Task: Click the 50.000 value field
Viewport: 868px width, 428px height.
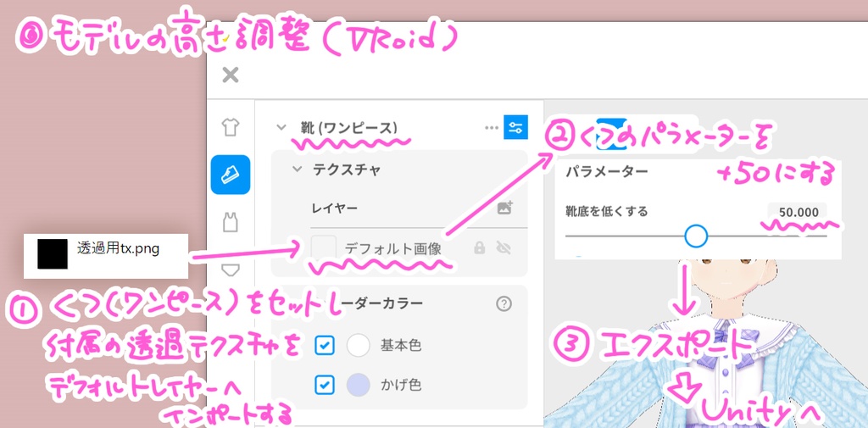Action: pos(797,213)
